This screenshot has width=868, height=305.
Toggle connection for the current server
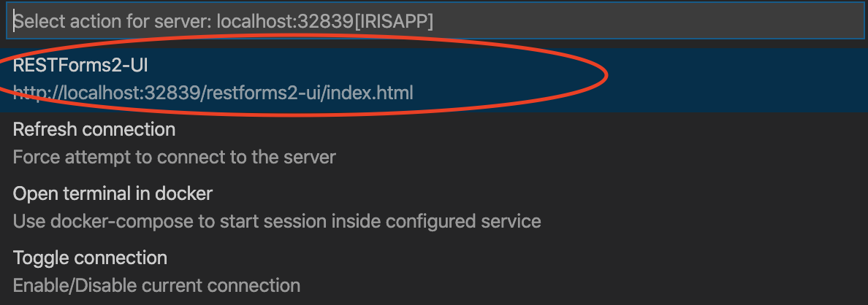(90, 258)
